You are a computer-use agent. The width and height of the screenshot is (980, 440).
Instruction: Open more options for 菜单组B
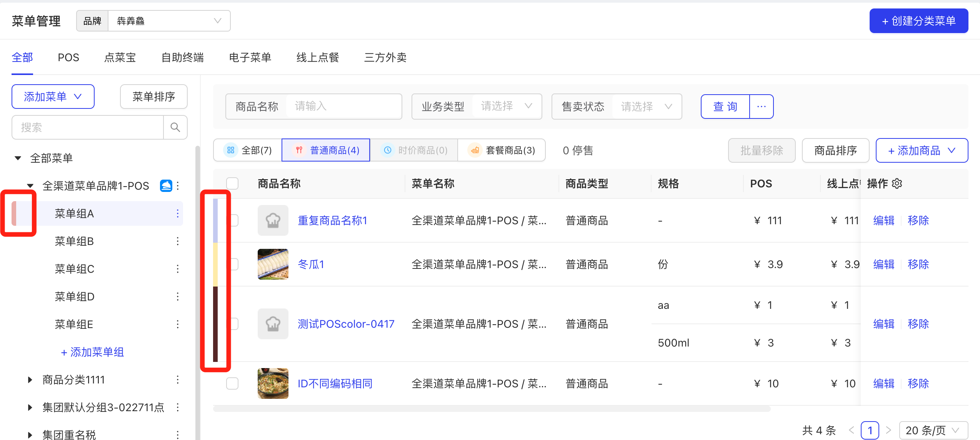pos(178,241)
